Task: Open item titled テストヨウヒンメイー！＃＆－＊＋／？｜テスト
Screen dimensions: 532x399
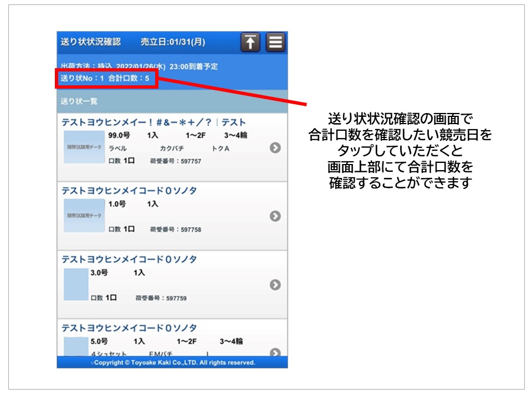Action: pyautogui.click(x=154, y=122)
